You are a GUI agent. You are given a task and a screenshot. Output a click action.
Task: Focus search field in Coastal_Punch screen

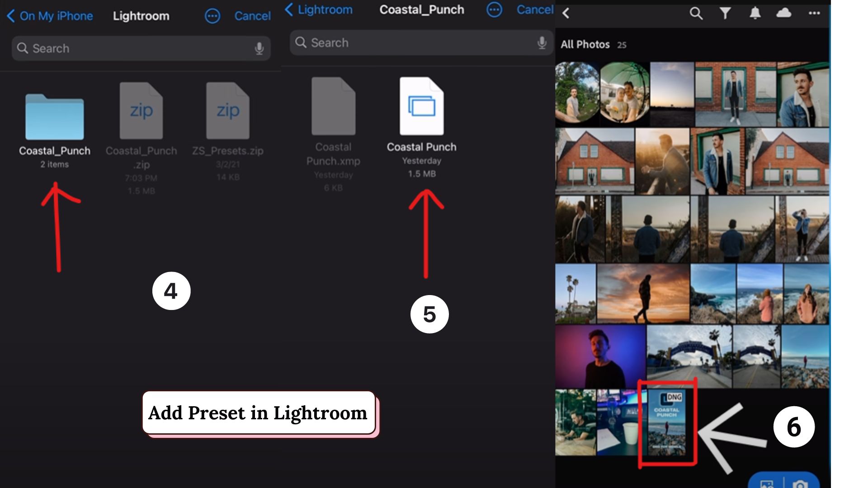421,43
